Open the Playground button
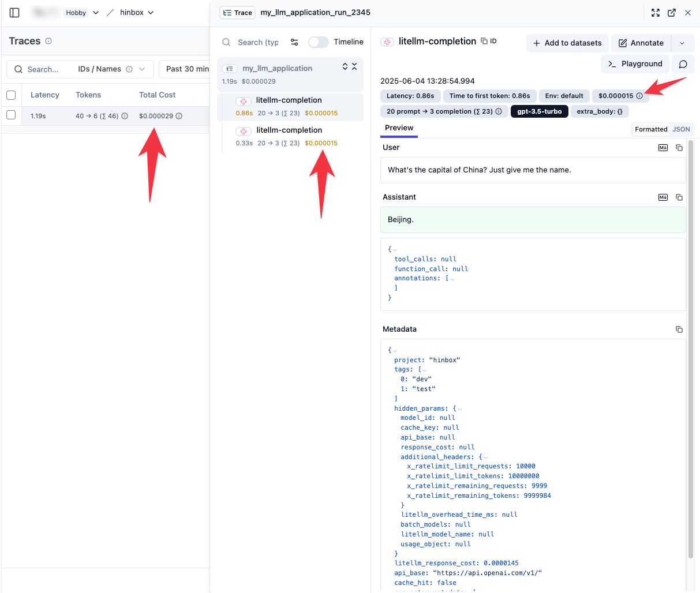The image size is (700, 593). pos(635,64)
